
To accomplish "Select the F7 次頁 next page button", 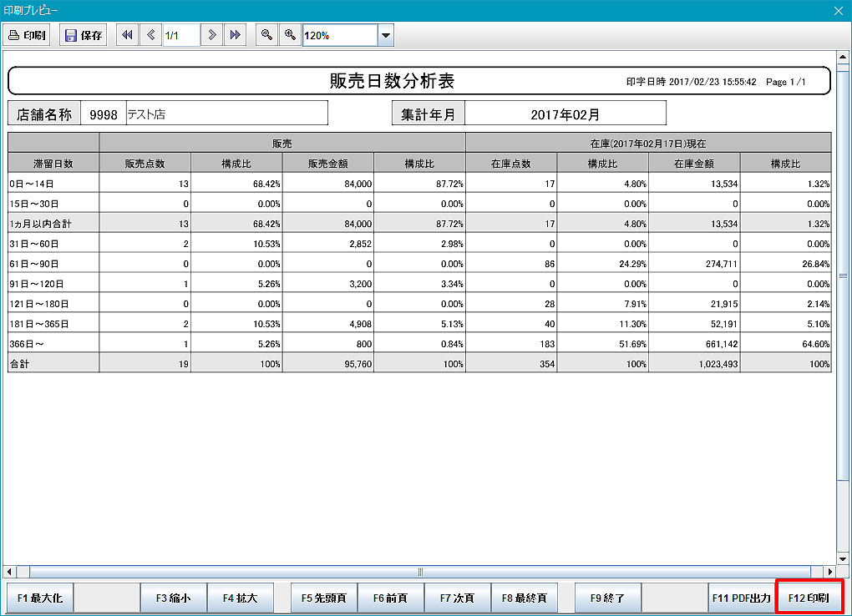I will 457,598.
